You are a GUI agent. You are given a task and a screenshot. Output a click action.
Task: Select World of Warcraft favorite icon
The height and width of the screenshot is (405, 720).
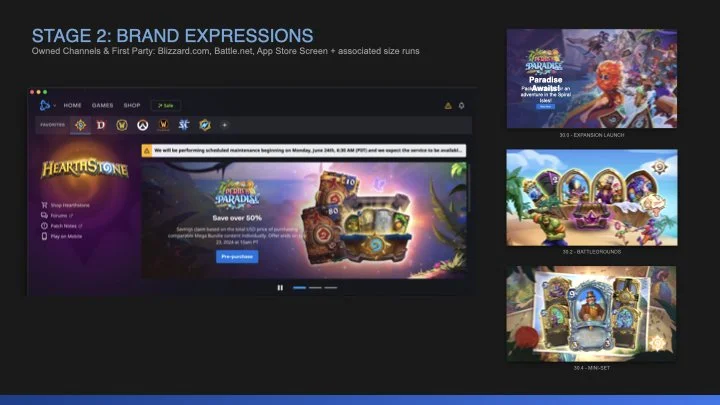point(122,125)
